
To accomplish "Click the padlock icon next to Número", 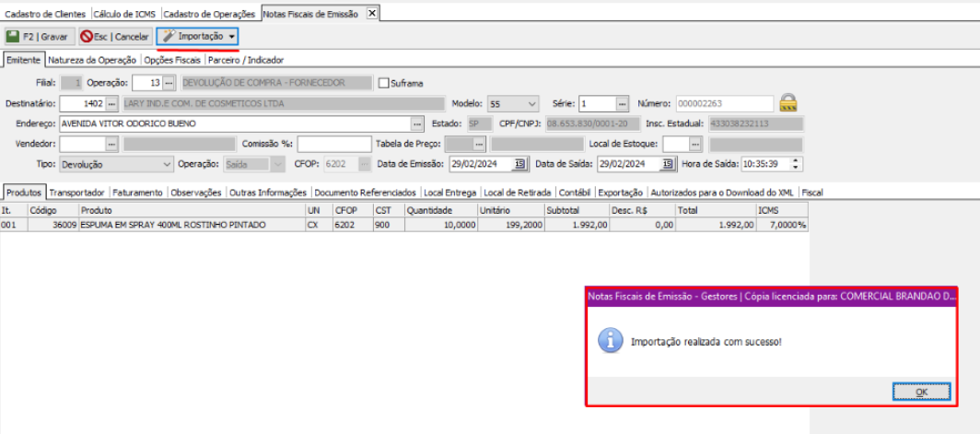I will coord(787,103).
